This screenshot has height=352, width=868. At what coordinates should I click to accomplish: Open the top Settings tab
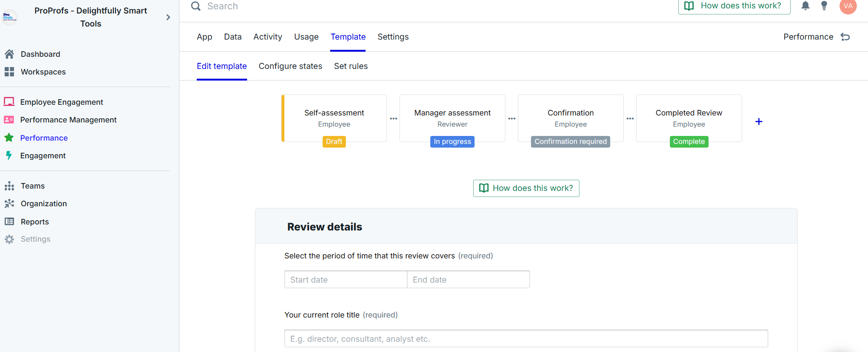(x=393, y=37)
